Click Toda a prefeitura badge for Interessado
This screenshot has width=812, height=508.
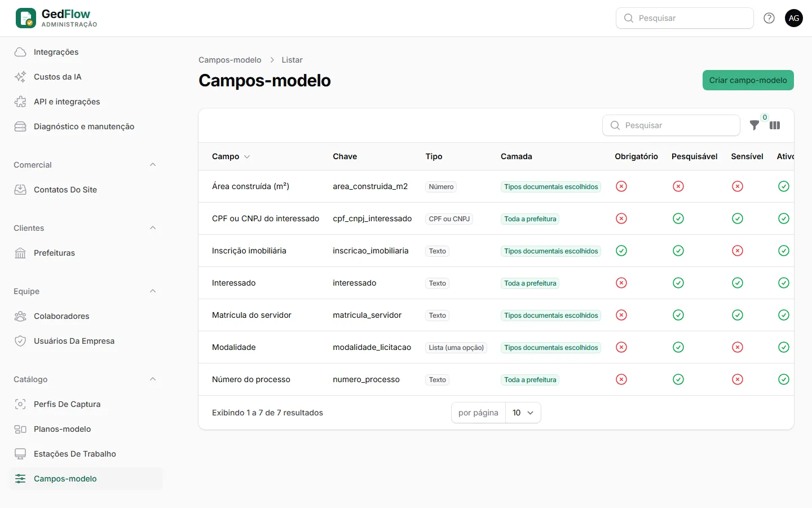click(x=530, y=283)
